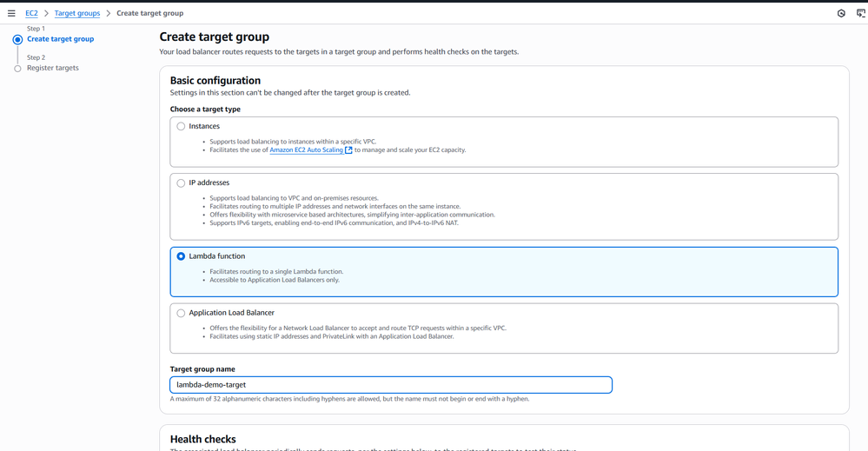Image resolution: width=868 pixels, height=451 pixels.
Task: Go to EC2 in the breadcrumb
Action: point(31,13)
